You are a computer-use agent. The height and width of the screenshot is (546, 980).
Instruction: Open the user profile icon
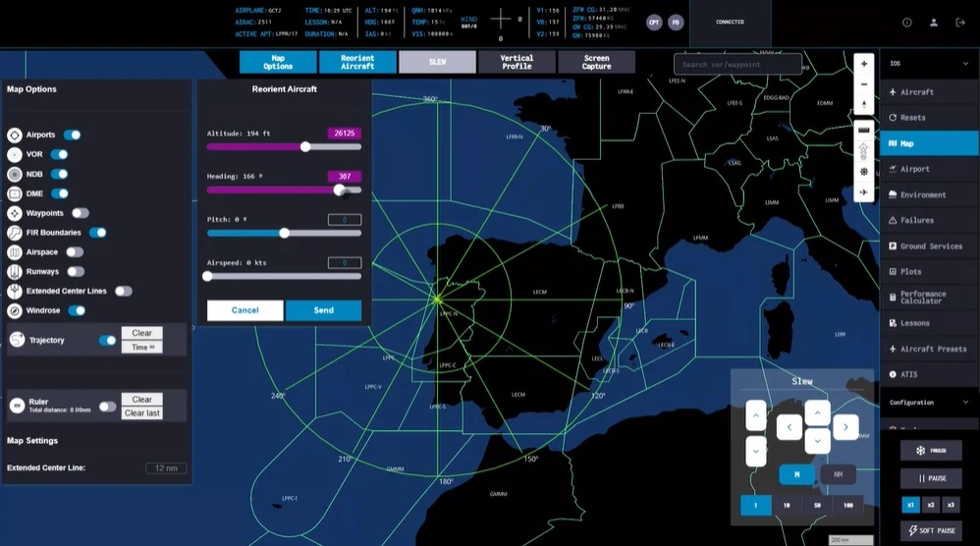[934, 23]
